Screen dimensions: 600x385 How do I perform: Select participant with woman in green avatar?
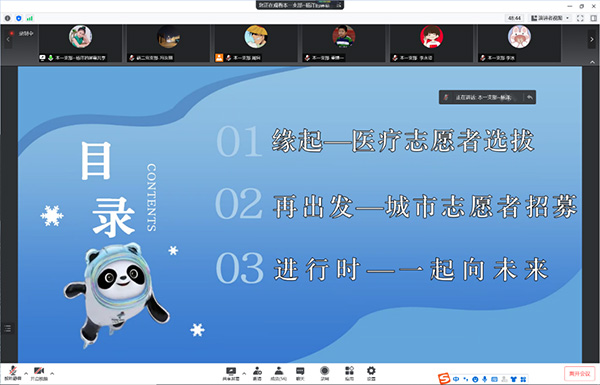click(80, 37)
